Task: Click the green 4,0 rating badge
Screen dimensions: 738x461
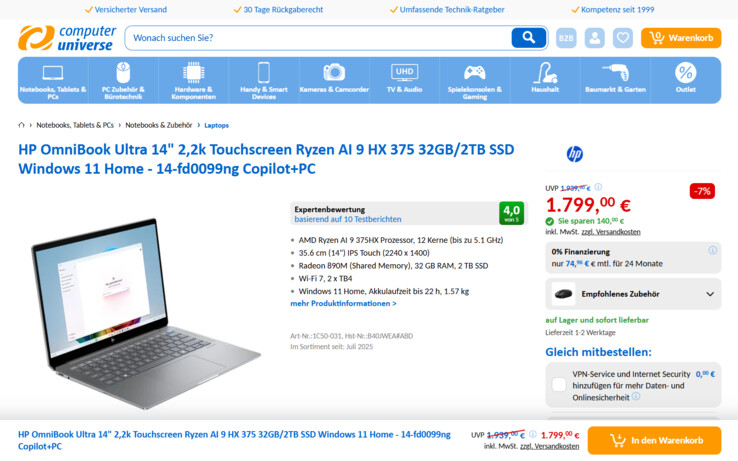Action: pos(511,213)
